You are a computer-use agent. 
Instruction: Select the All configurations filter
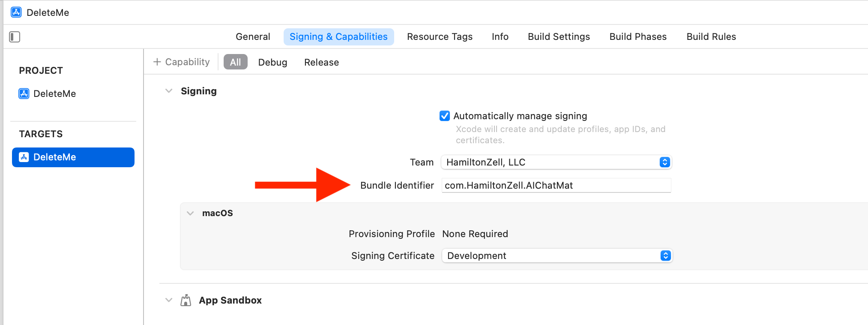pyautogui.click(x=235, y=62)
